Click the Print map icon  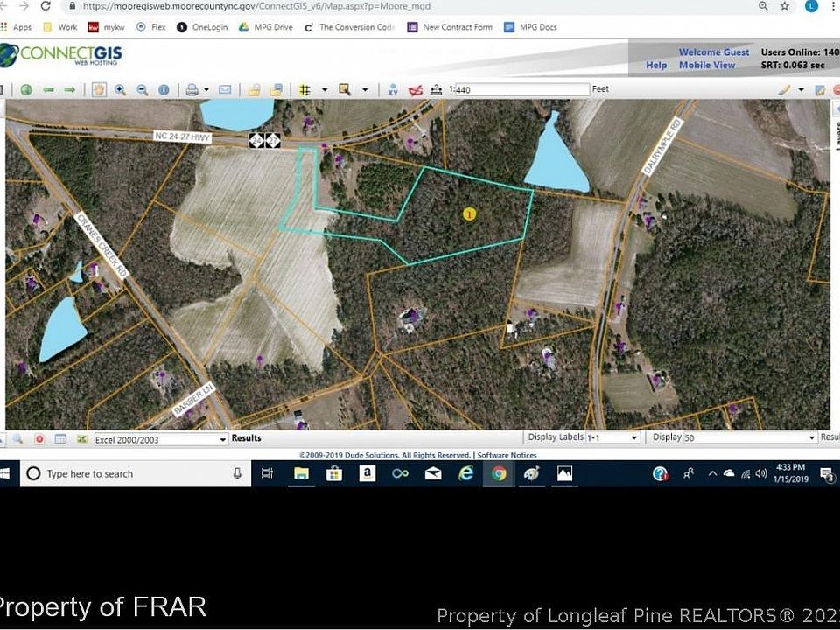click(192, 90)
